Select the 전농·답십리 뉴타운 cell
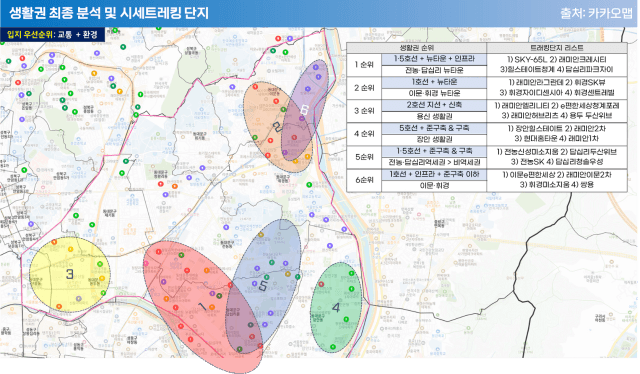Image resolution: width=640 pixels, height=374 pixels. pos(434,70)
